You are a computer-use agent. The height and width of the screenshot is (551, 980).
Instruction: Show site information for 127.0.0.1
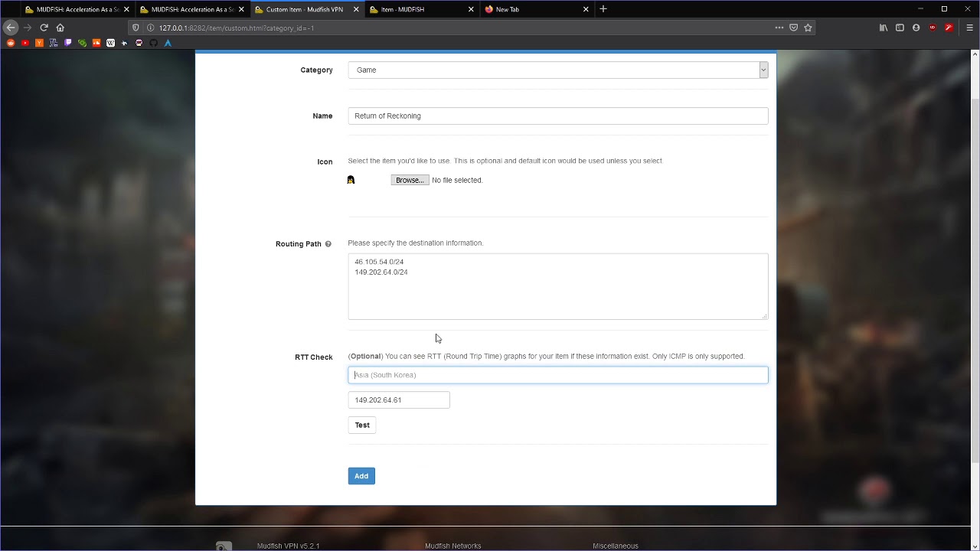point(150,28)
